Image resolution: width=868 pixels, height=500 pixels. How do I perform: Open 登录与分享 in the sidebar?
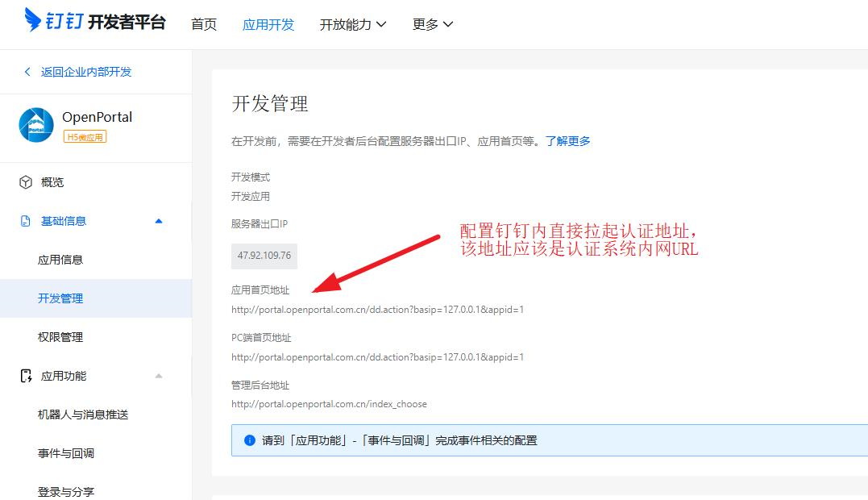(x=66, y=492)
